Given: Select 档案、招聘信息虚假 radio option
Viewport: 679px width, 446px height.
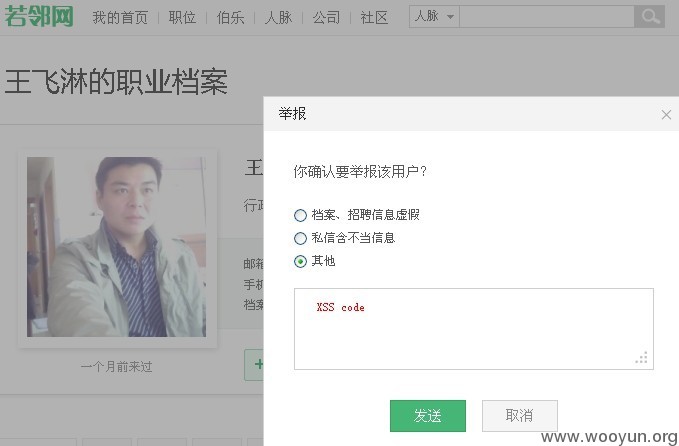Looking at the screenshot, I should [x=300, y=215].
